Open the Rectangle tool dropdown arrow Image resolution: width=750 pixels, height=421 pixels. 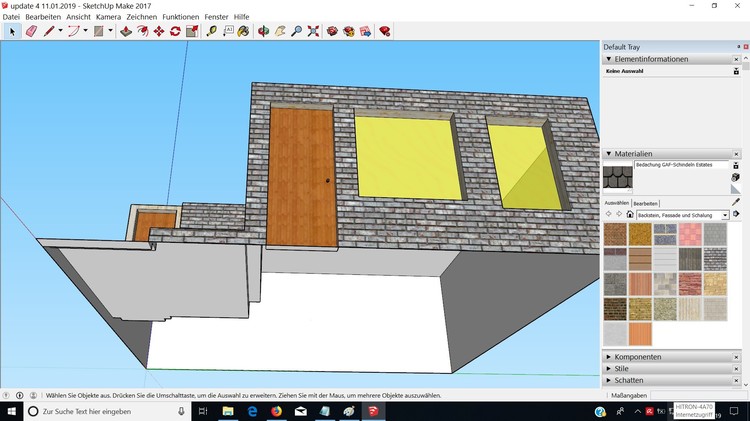coord(110,31)
